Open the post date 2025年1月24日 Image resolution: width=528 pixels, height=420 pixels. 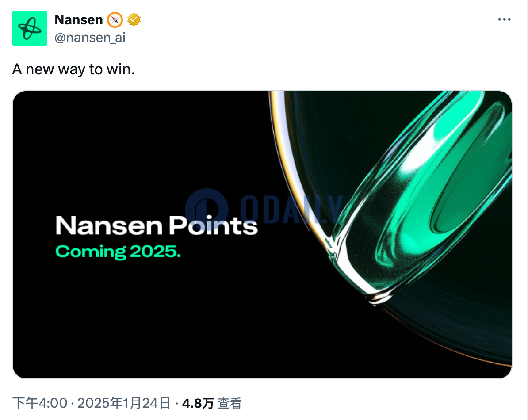click(124, 403)
